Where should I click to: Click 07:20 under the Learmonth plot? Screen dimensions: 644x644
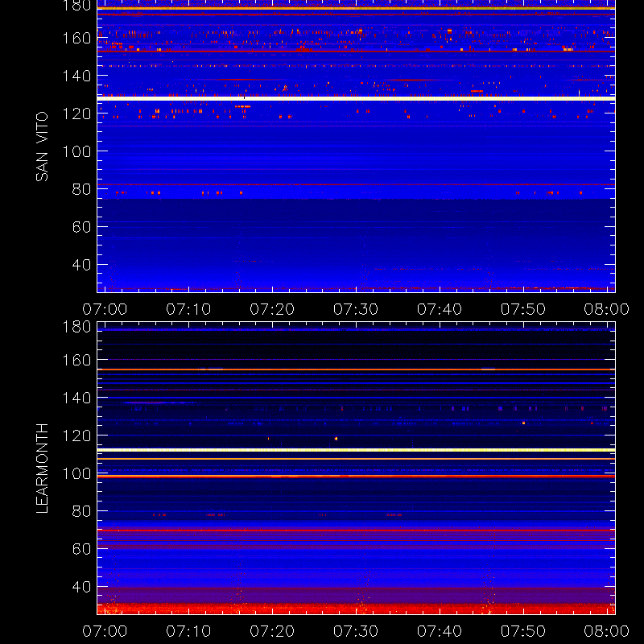click(272, 631)
